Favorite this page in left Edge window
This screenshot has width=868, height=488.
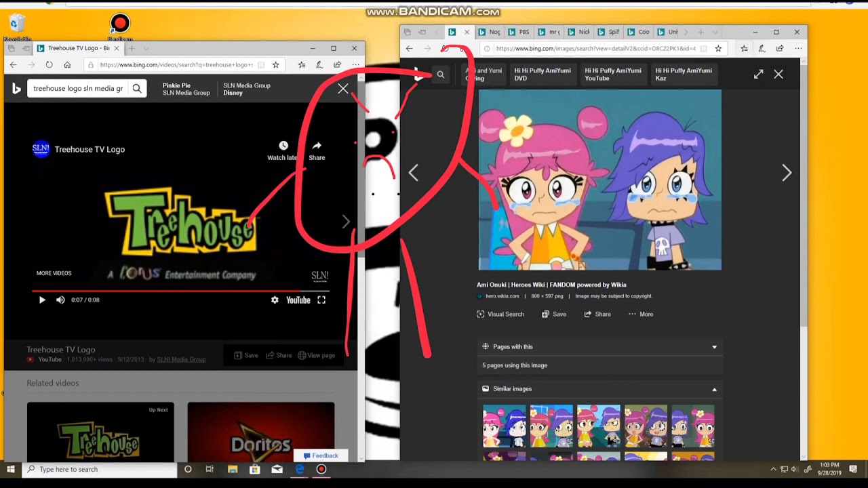tap(275, 64)
